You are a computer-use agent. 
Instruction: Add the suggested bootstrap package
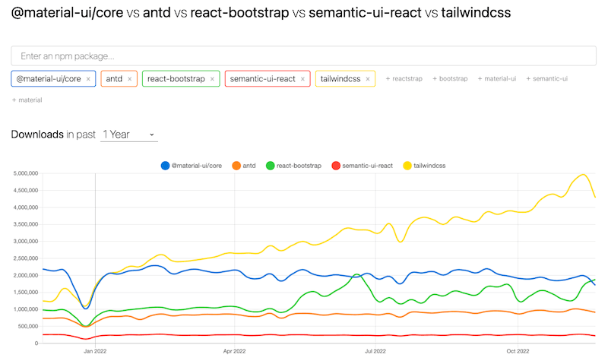pyautogui.click(x=450, y=79)
